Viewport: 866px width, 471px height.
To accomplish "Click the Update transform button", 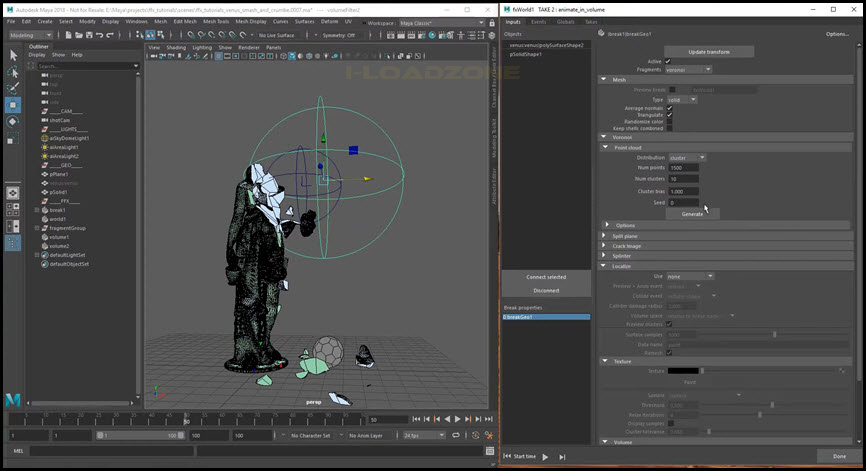I will pyautogui.click(x=709, y=52).
